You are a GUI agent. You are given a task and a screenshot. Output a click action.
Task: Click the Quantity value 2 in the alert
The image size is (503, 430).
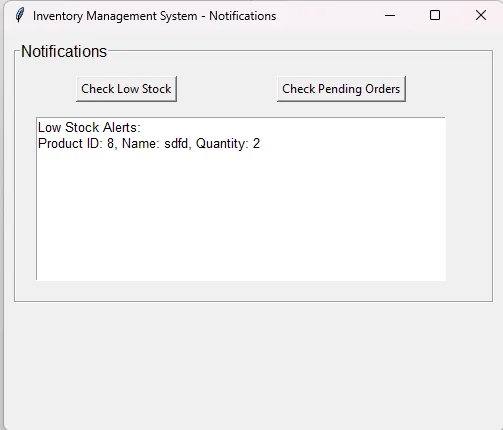(256, 144)
